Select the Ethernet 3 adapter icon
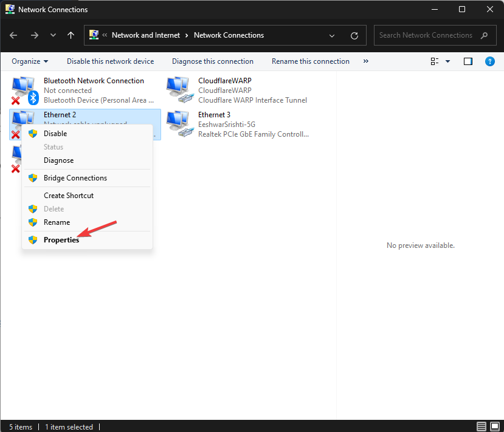 pos(181,124)
